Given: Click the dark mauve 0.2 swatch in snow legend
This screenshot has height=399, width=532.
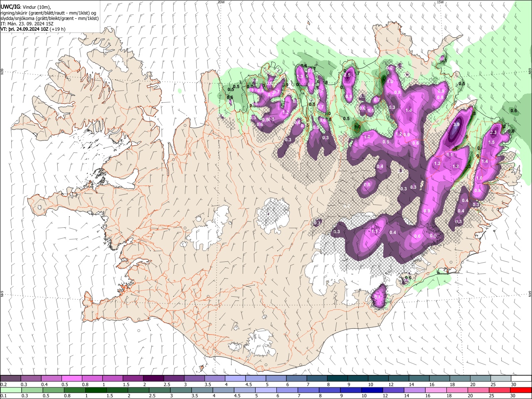Looking at the screenshot, I should pyautogui.click(x=10, y=379).
